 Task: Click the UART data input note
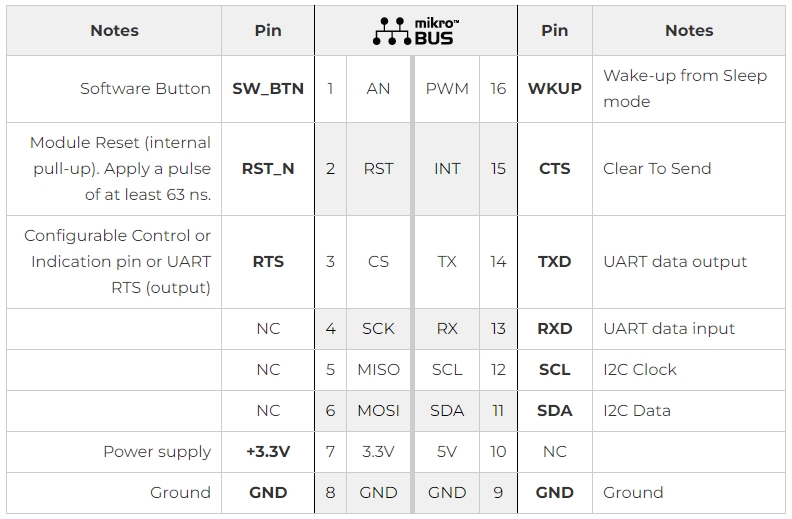tap(669, 328)
